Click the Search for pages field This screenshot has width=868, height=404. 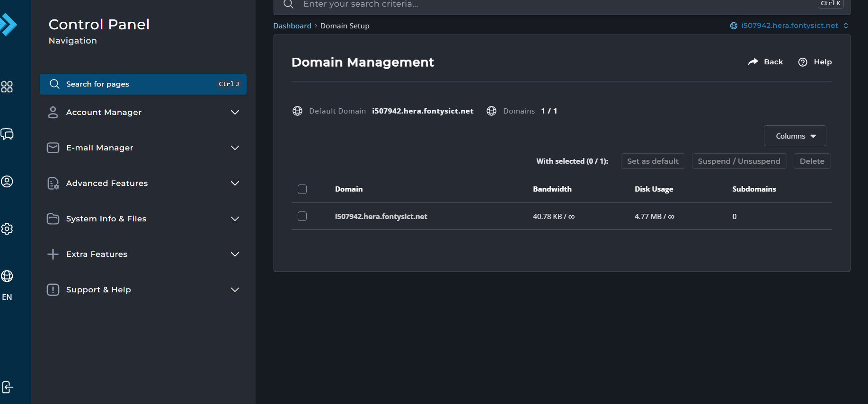pyautogui.click(x=143, y=84)
